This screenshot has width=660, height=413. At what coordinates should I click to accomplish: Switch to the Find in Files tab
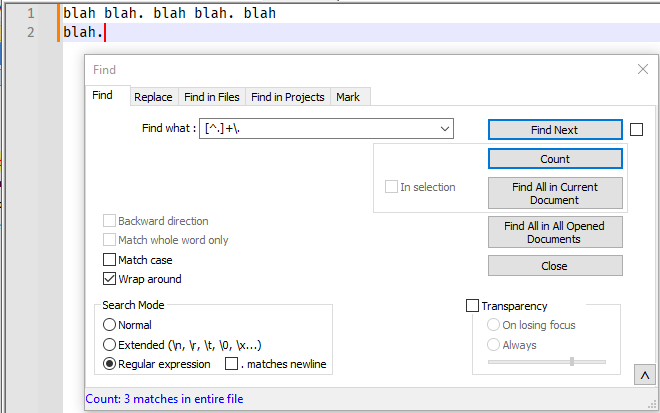(212, 97)
